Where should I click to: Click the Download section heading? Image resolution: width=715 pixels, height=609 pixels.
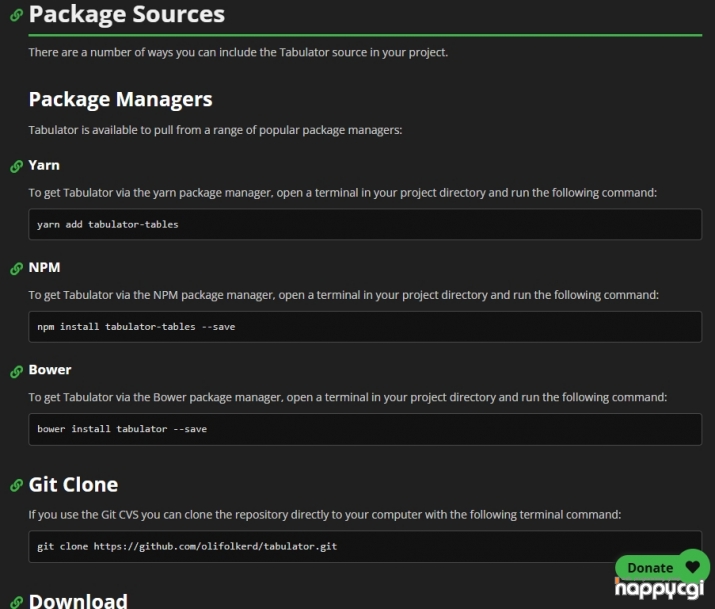(x=78, y=600)
